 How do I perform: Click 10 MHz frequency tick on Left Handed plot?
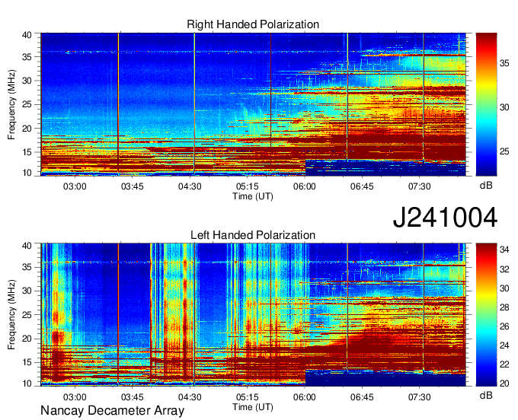coord(27,383)
